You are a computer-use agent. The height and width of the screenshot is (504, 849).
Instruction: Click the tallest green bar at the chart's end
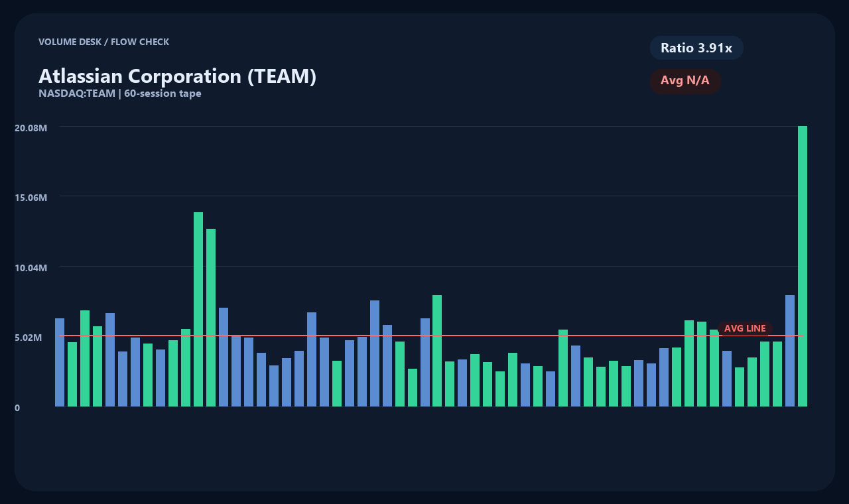(803, 266)
